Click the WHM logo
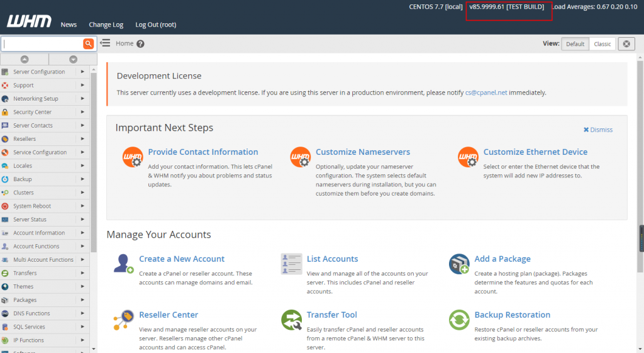 pyautogui.click(x=29, y=21)
